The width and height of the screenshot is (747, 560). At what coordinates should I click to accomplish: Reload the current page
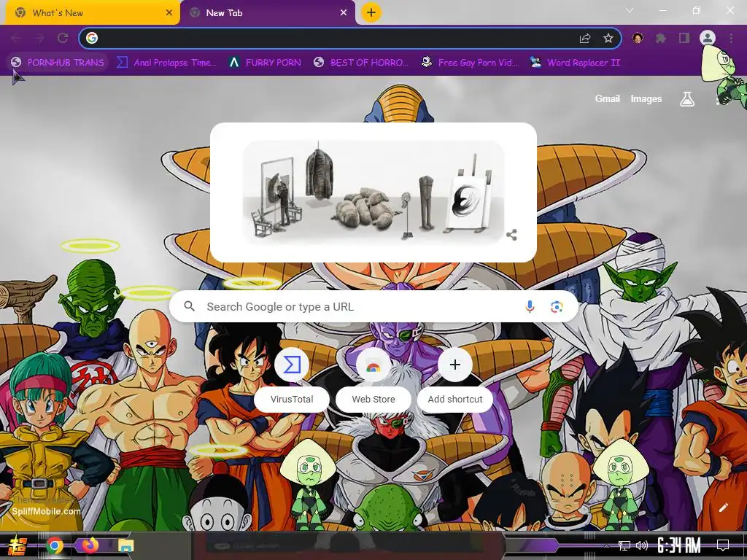coord(63,38)
